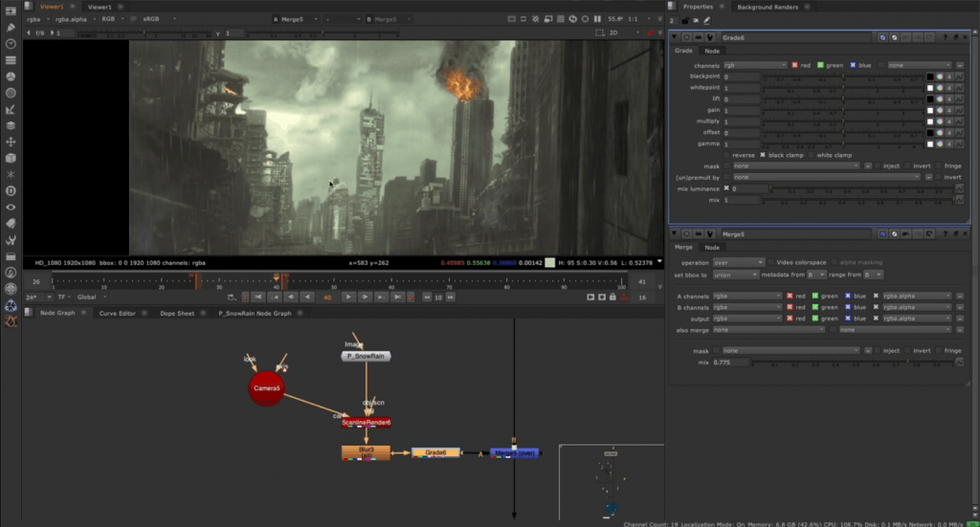Viewport: 980px width, 527px height.
Task: Click the gain color wheel icon
Action: 940,110
